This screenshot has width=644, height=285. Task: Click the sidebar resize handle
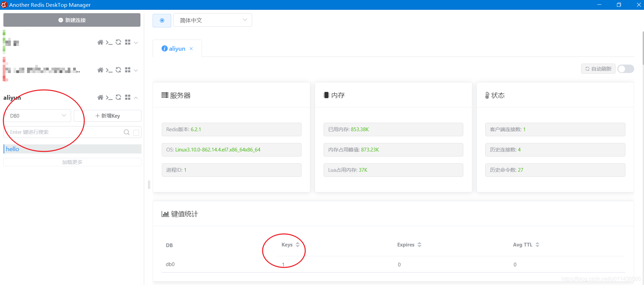coord(149,185)
